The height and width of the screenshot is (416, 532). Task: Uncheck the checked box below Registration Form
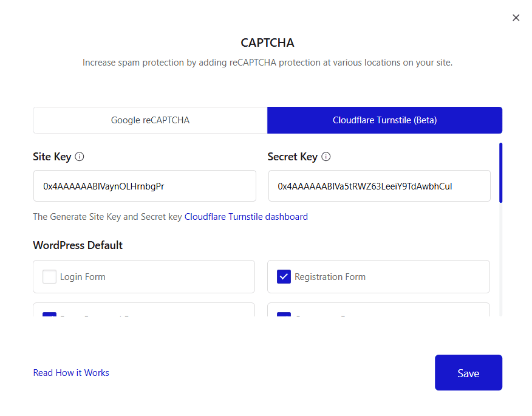284,315
